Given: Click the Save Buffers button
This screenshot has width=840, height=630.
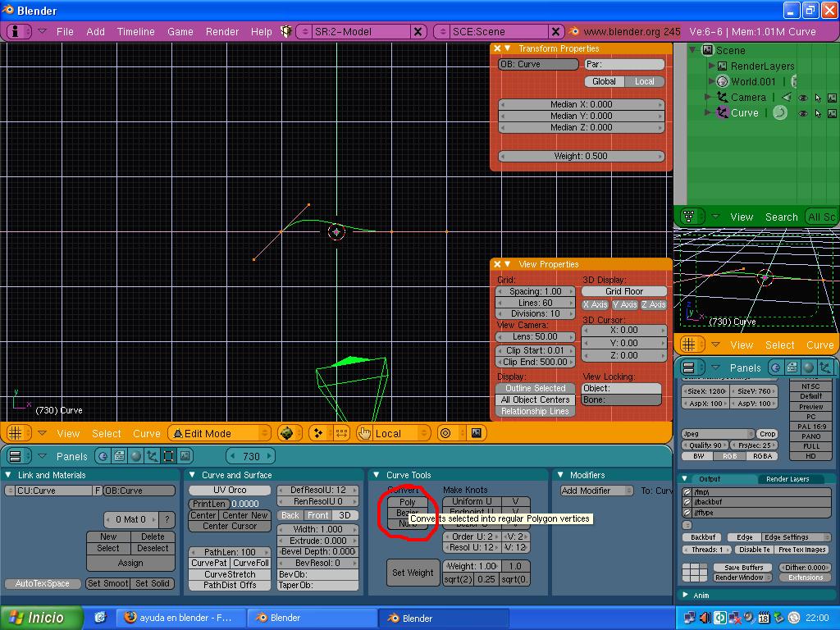Looking at the screenshot, I should click(743, 568).
